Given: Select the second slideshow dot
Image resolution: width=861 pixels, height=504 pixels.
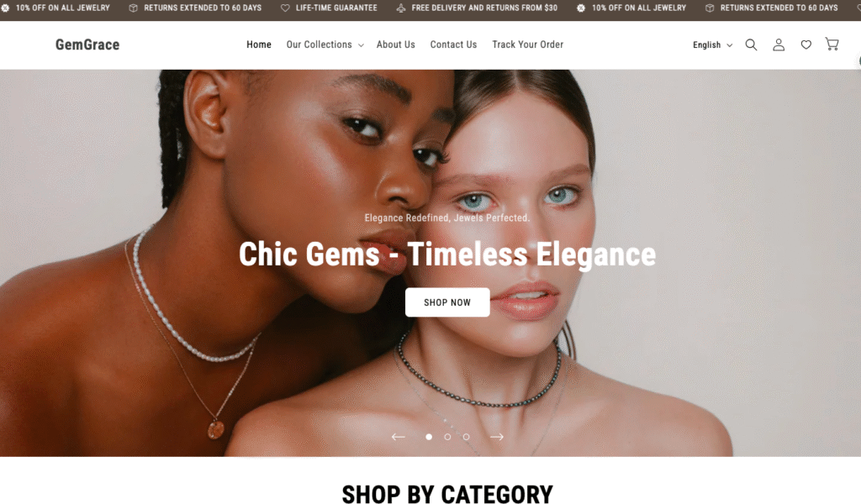Looking at the screenshot, I should pyautogui.click(x=447, y=437).
